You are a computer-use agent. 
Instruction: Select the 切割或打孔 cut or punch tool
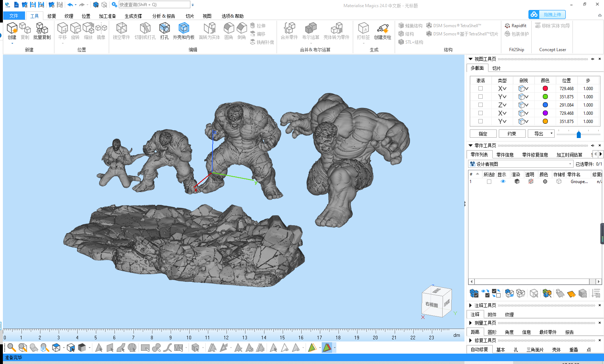tap(145, 31)
